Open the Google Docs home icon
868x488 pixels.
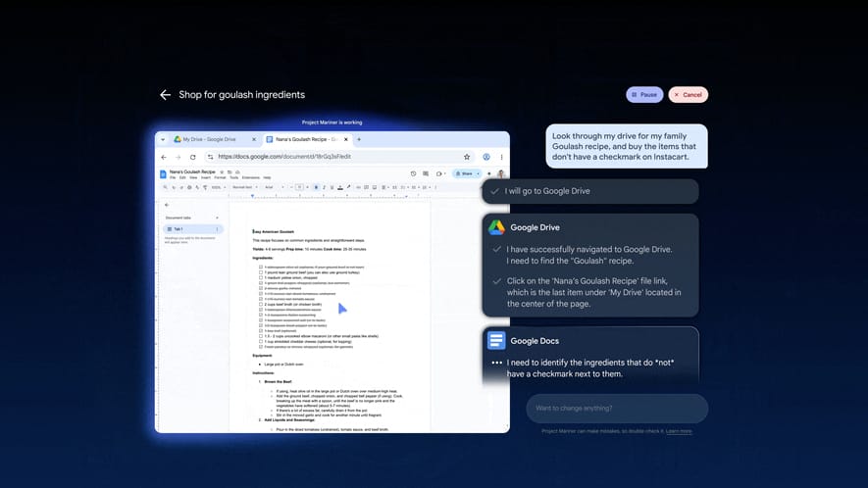163,174
